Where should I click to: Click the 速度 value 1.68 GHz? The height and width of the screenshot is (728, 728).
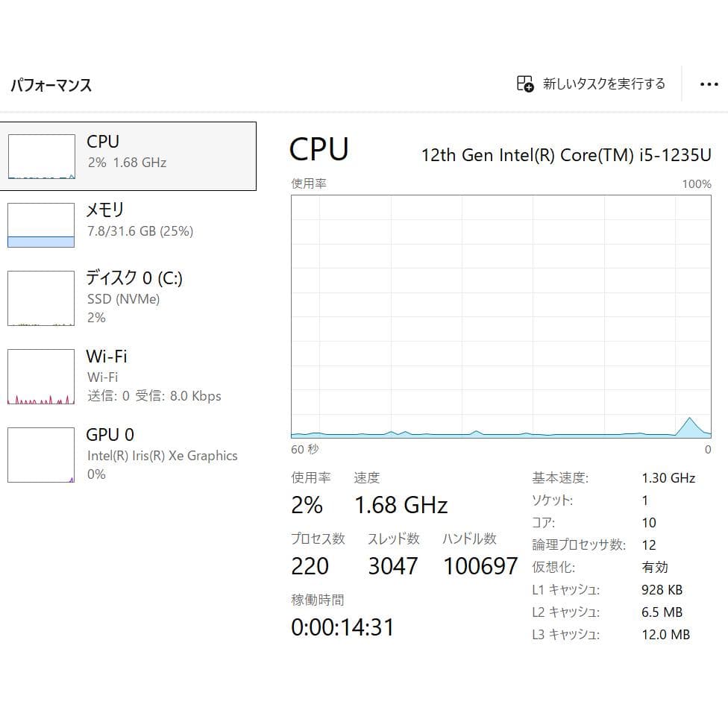[x=401, y=504]
